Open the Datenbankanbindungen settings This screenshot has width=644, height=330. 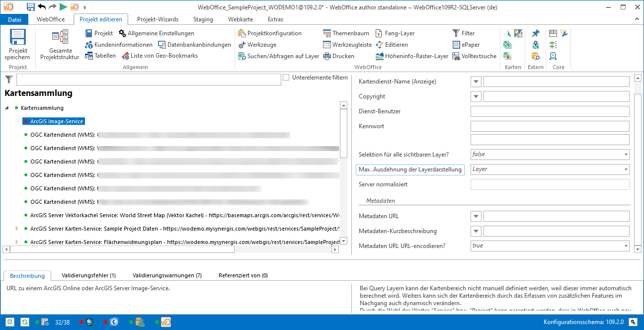(195, 44)
